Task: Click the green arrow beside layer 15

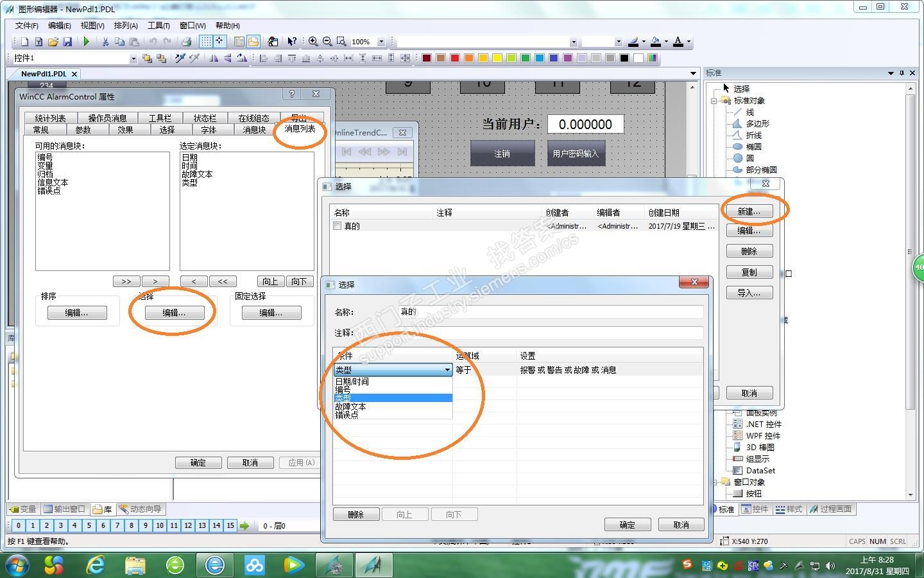Action: tap(244, 525)
